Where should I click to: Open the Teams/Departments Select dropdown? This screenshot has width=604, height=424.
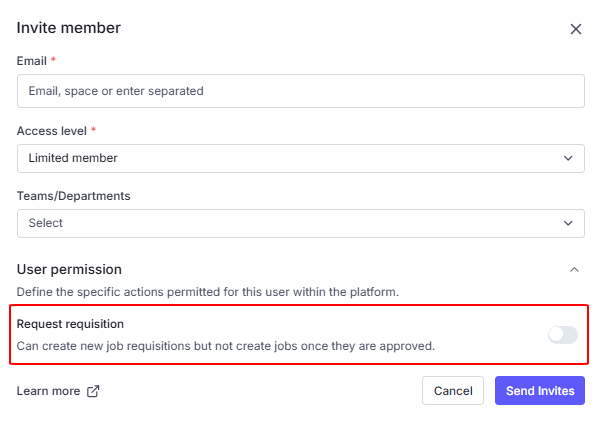[x=290, y=223]
